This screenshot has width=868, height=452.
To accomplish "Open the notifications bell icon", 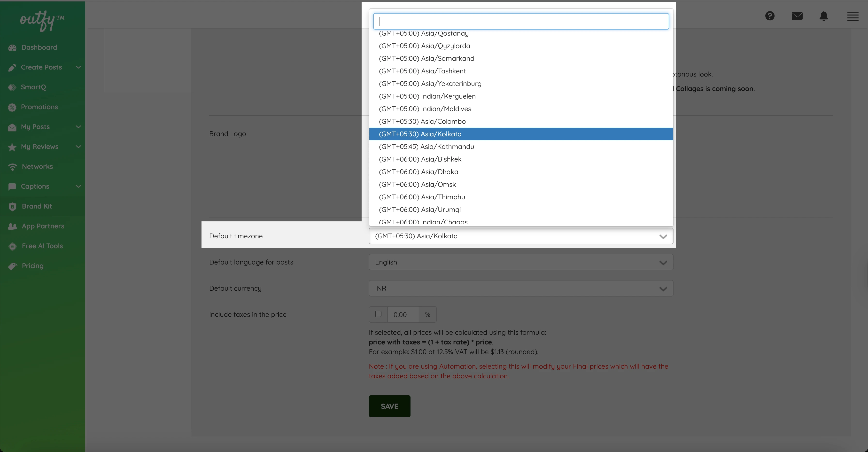I will click(x=823, y=16).
